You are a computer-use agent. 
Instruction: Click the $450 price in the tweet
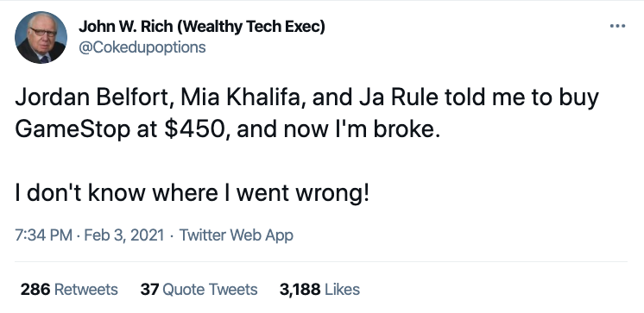(196, 129)
